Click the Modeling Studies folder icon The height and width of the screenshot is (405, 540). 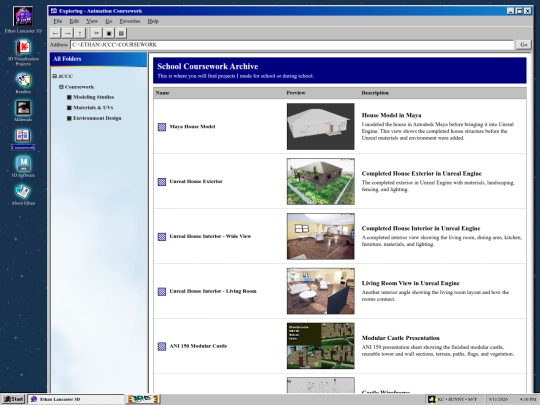tap(69, 97)
